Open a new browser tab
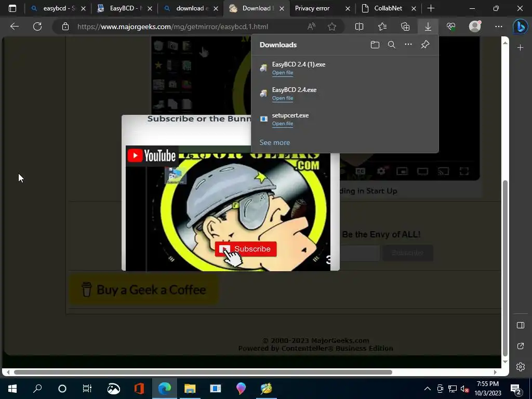532x399 pixels. point(431,8)
